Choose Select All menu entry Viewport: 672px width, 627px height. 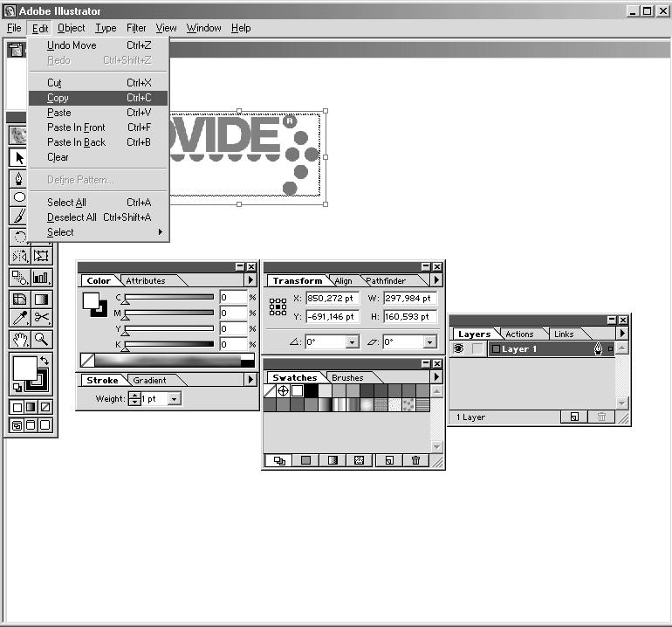[x=99, y=203]
